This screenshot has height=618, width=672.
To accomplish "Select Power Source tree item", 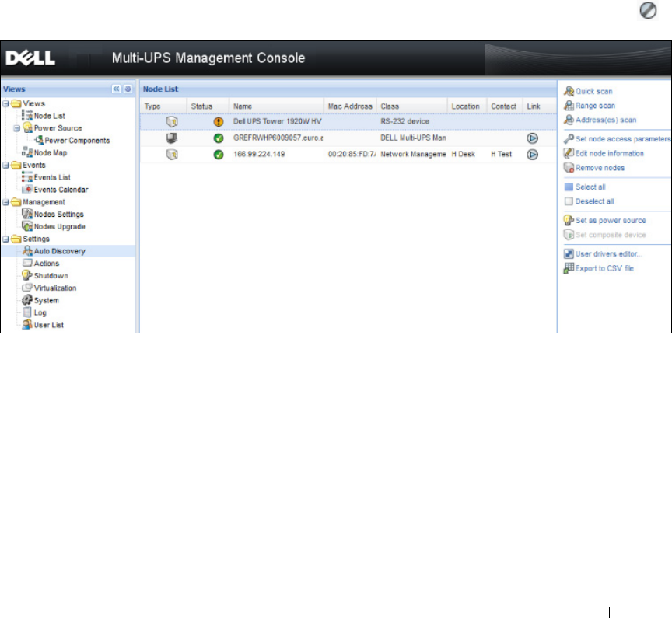I will [58, 128].
